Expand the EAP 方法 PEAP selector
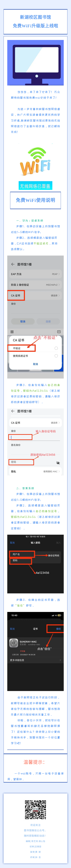The image size is (71, 868). coord(35,274)
